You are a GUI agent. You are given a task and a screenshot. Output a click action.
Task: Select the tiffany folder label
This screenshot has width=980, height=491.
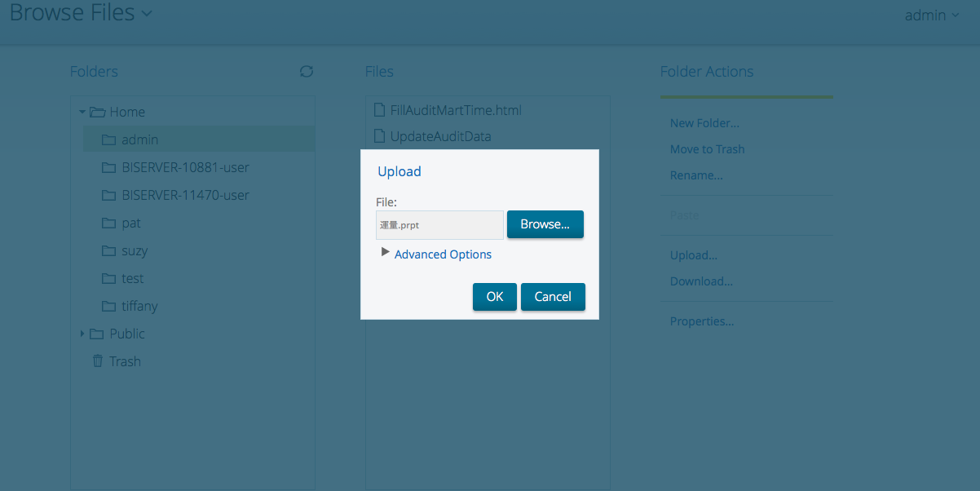pyautogui.click(x=139, y=307)
